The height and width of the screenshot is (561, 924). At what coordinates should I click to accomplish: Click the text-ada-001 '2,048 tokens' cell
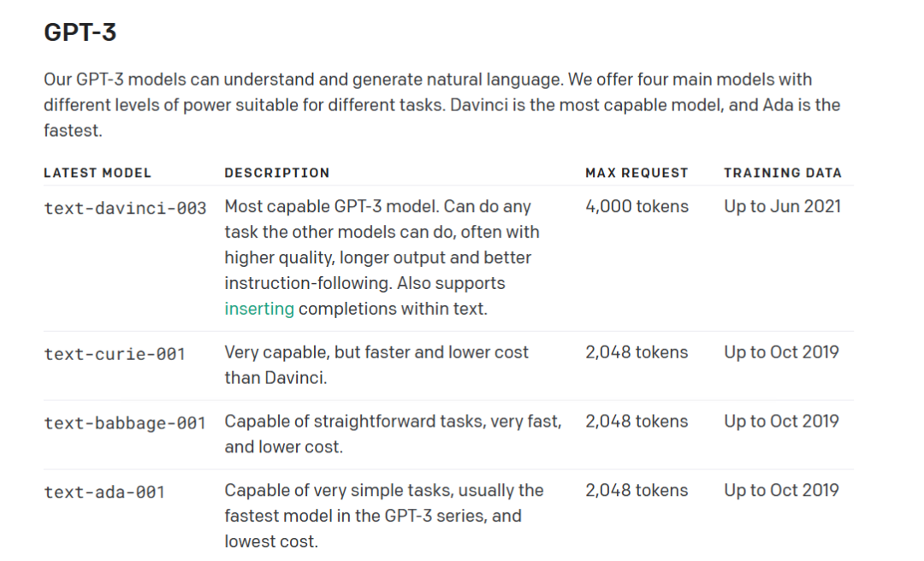[637, 490]
